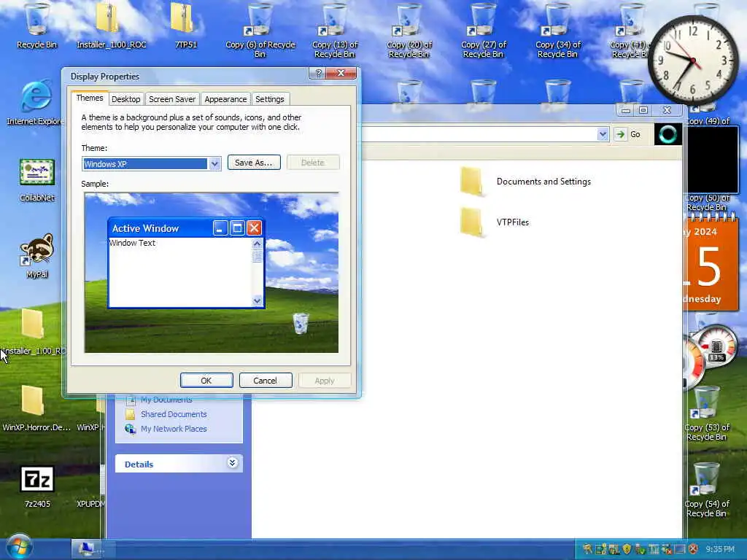Viewport: 747px width, 560px height.
Task: Click the help question mark button
Action: (x=318, y=73)
